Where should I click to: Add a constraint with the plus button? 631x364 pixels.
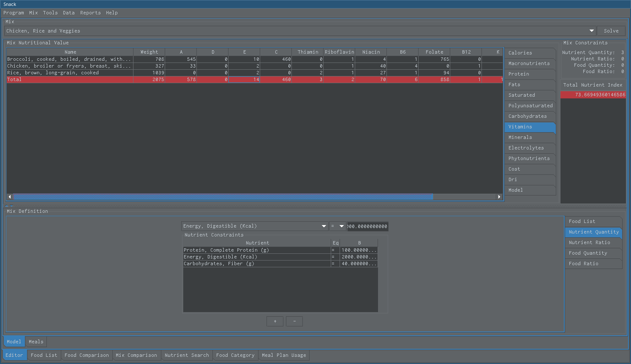[275, 321]
